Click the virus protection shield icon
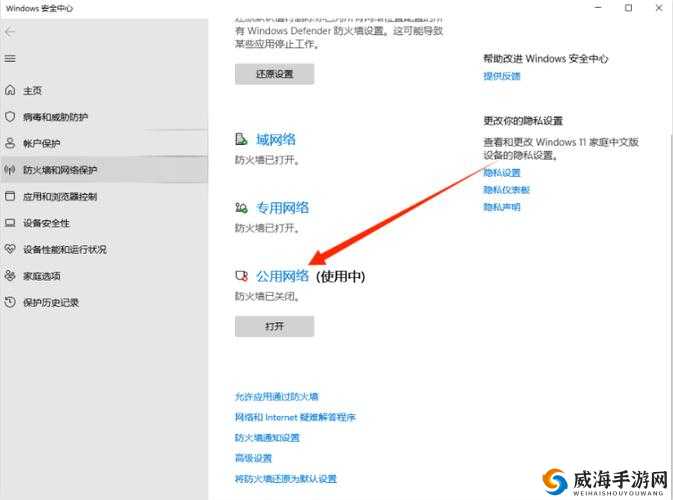 (10, 117)
